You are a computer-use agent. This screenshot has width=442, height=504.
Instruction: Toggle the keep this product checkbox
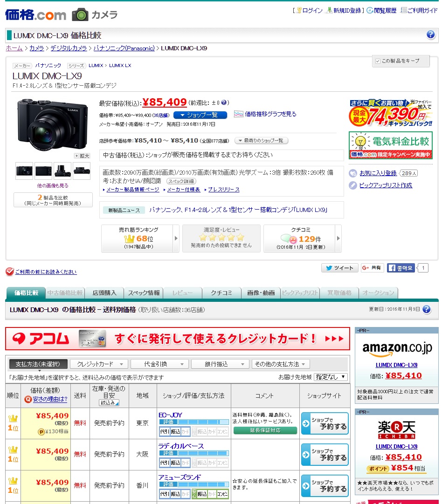pyautogui.click(x=378, y=61)
